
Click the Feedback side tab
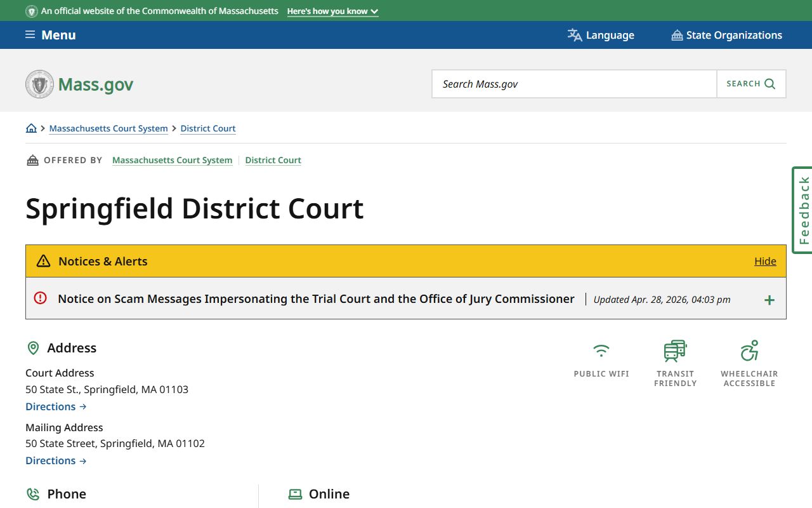[x=802, y=210]
